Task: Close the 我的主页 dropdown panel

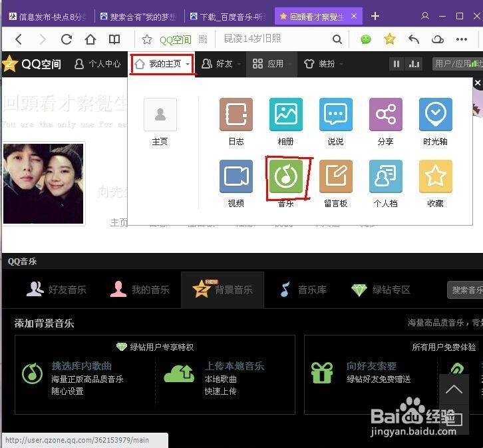Action: (478, 83)
